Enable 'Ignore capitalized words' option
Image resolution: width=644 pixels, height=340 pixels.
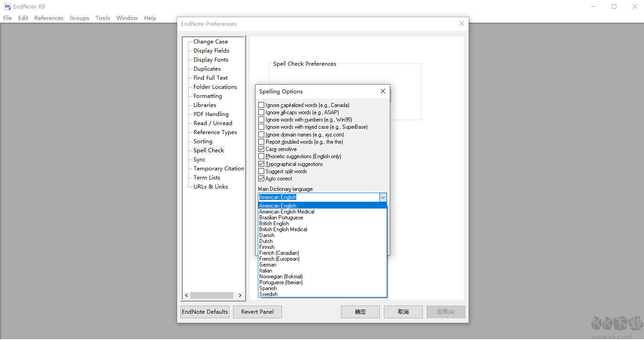click(x=261, y=105)
